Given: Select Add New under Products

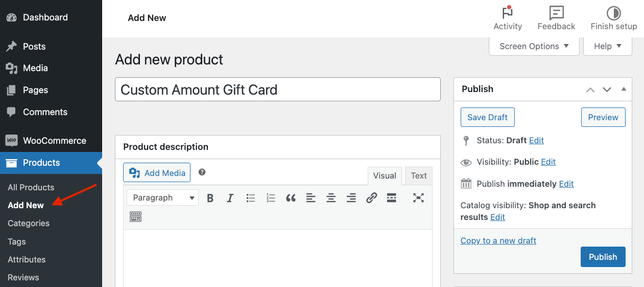Looking at the screenshot, I should [x=26, y=205].
